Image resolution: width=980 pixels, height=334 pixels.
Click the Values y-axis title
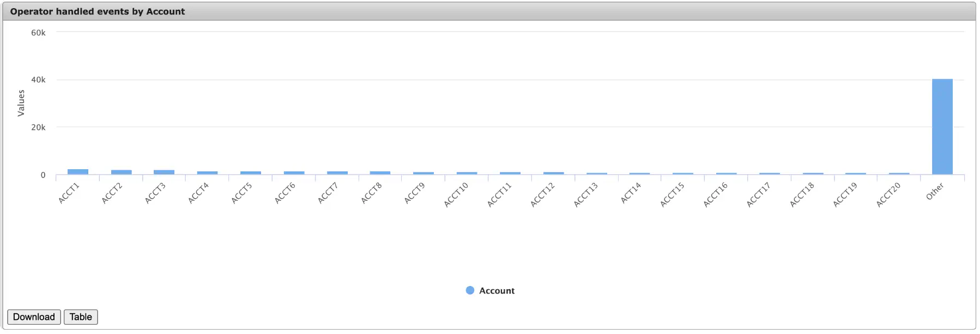21,103
